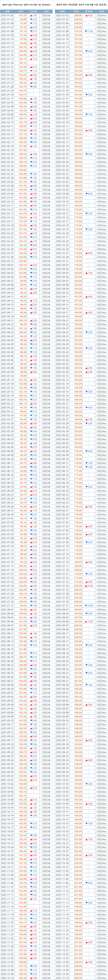Select the coking coal price 208.00 on 2025-01-02
Screen dimensions: 108x980
tap(78, 15)
